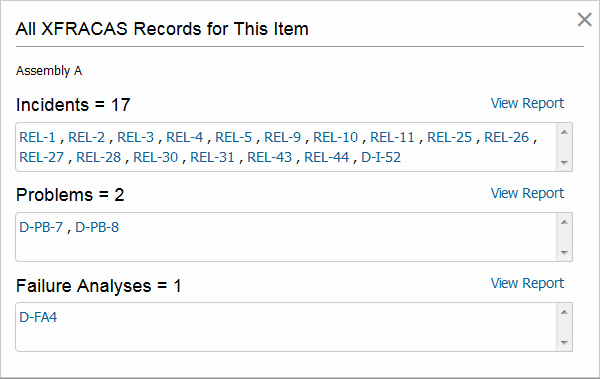Screen dimensions: 600x379
Task: Click Problems list scroll down arrow
Action: (564, 252)
